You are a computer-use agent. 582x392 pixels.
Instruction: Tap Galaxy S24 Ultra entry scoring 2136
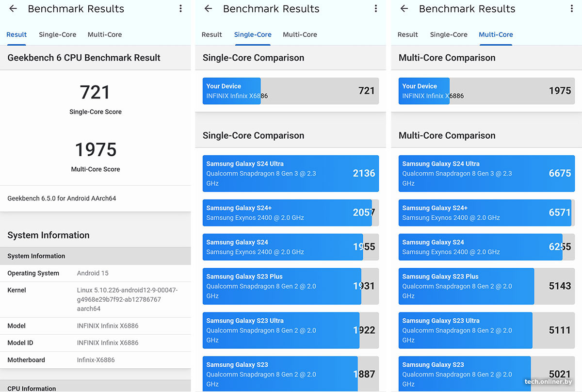pos(291,173)
